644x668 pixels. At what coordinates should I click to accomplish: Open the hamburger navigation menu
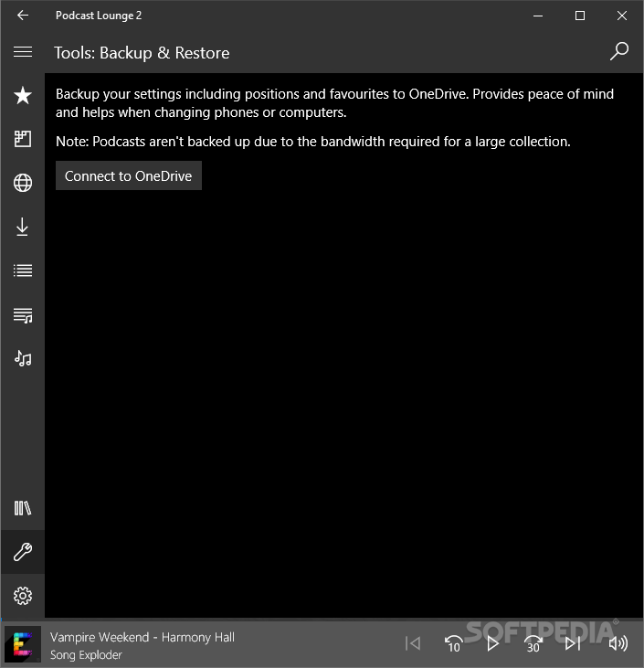(x=23, y=52)
